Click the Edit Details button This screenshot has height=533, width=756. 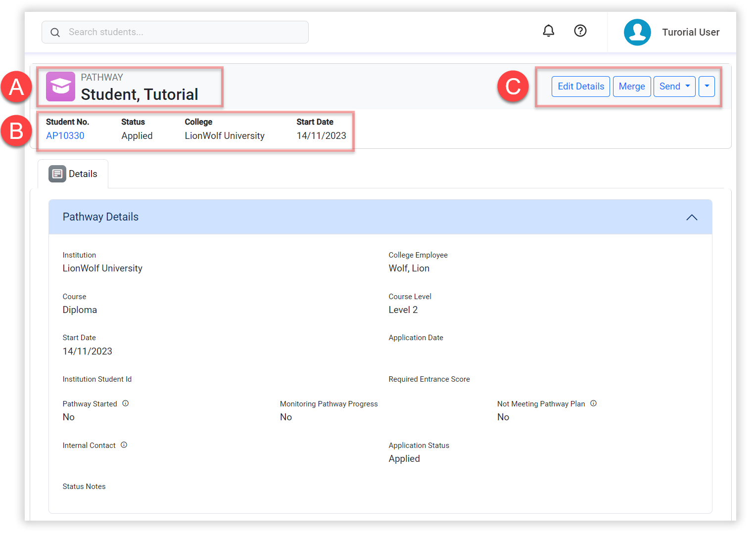[580, 87]
